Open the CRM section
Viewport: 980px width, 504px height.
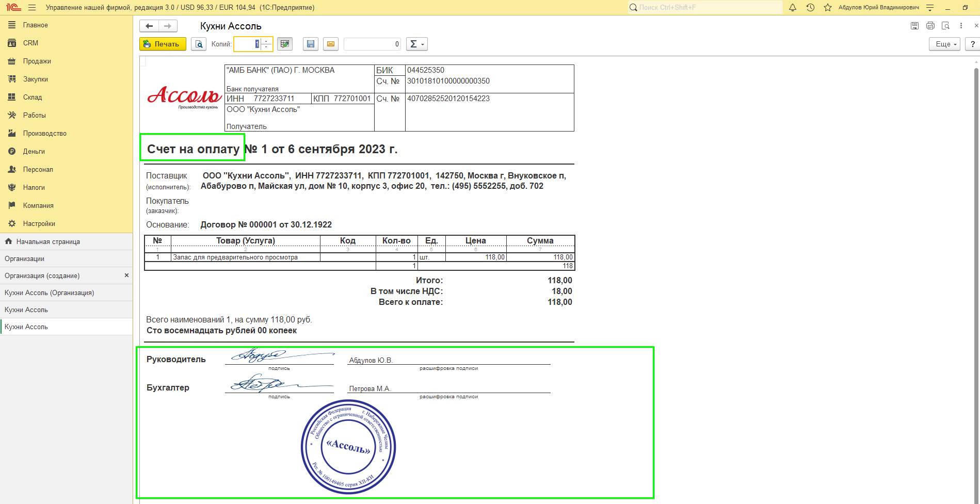tap(66, 43)
